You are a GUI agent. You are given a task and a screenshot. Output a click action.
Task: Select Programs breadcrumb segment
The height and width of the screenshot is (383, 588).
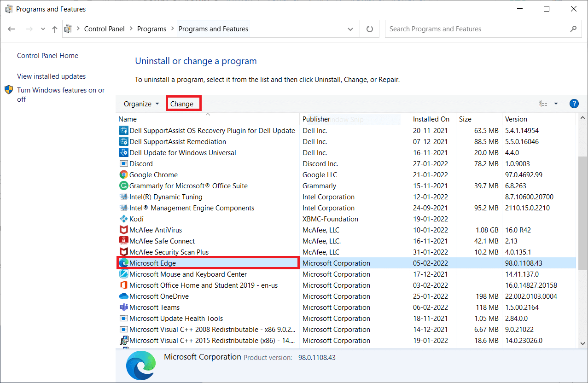151,29
